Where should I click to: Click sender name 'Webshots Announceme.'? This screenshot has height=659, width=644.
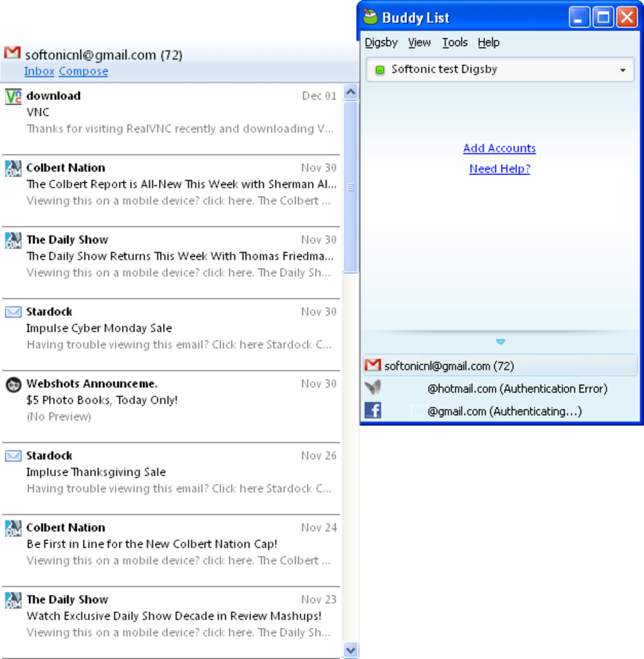pyautogui.click(x=92, y=384)
